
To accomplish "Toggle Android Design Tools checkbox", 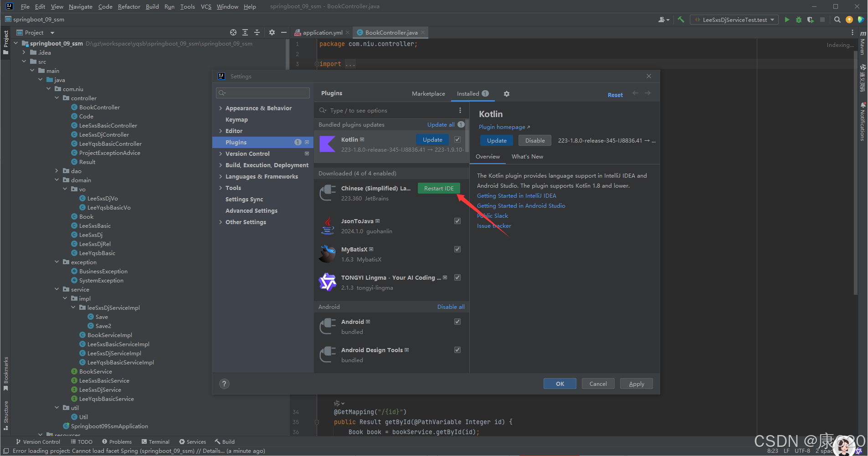I will click(x=457, y=350).
